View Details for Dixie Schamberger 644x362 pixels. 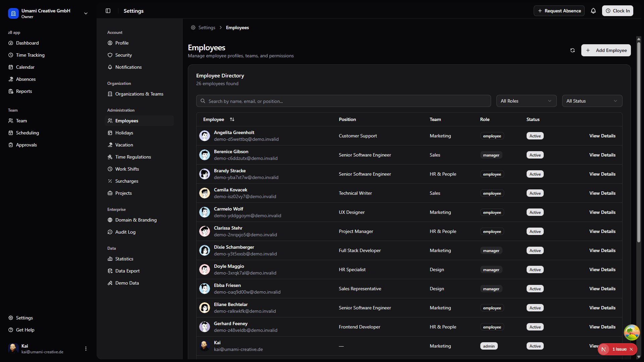click(602, 250)
